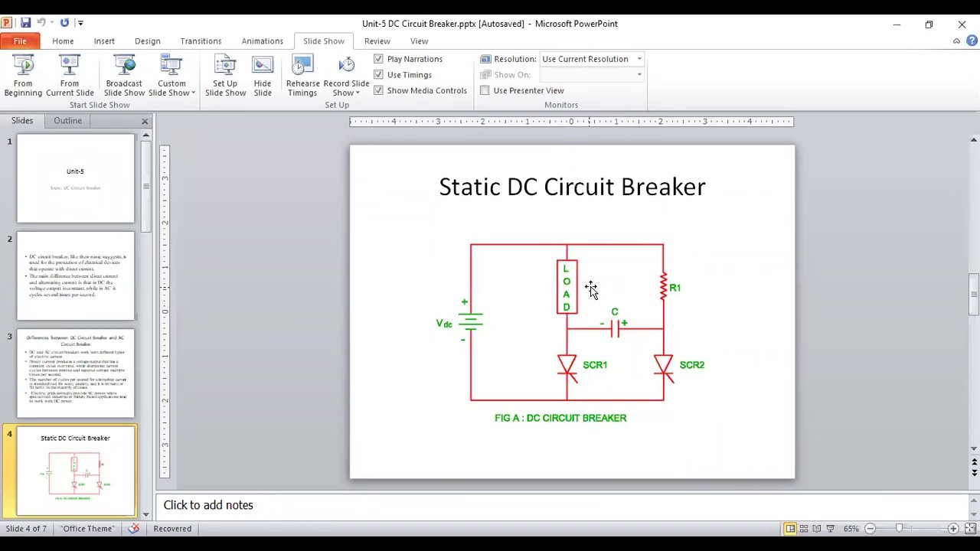Click the Recovered status bar label
This screenshot has height=551, width=980.
click(x=172, y=529)
